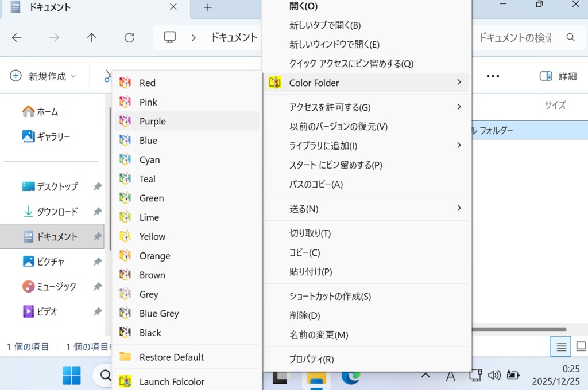
Task: Open the three-dots more options menu
Action: point(493,76)
